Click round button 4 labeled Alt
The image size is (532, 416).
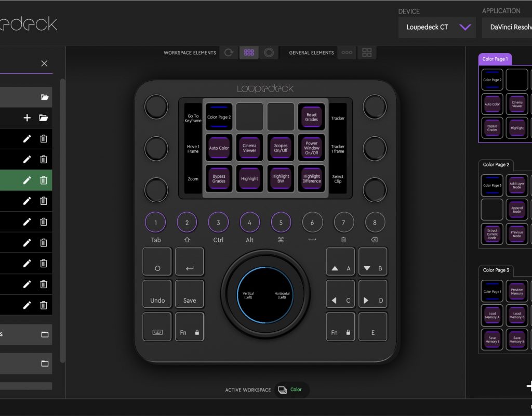250,223
